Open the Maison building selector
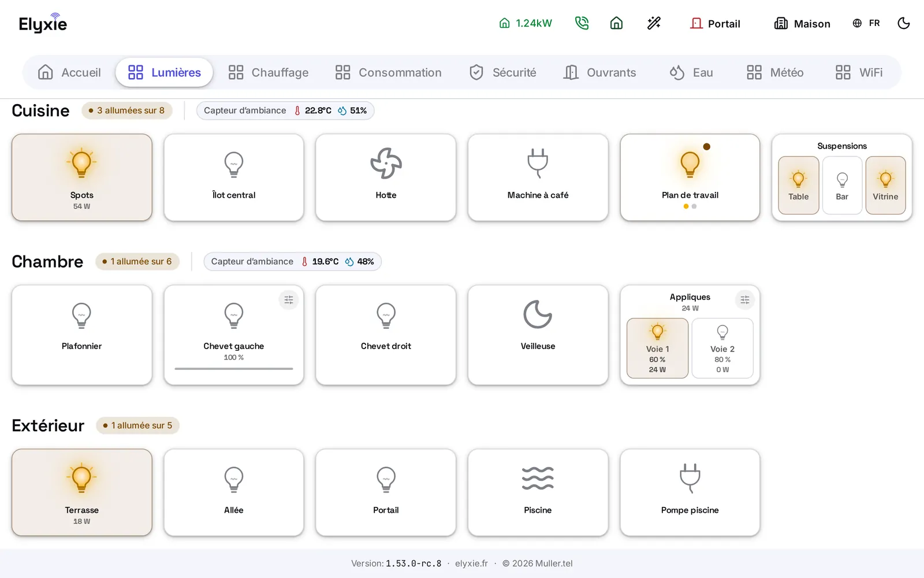The width and height of the screenshot is (924, 578). 802,24
